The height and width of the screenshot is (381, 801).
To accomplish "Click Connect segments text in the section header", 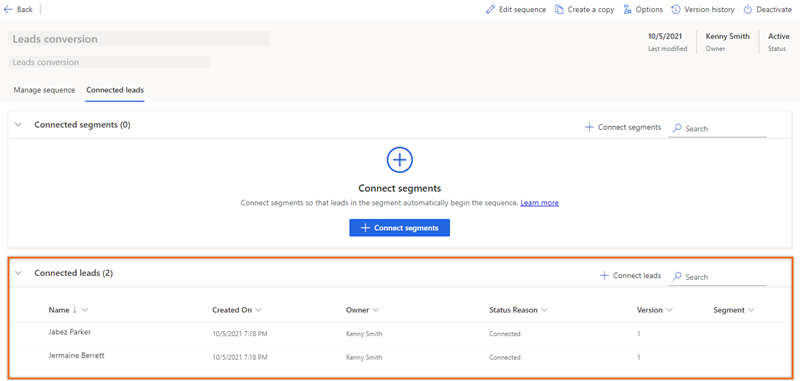I will (x=629, y=127).
